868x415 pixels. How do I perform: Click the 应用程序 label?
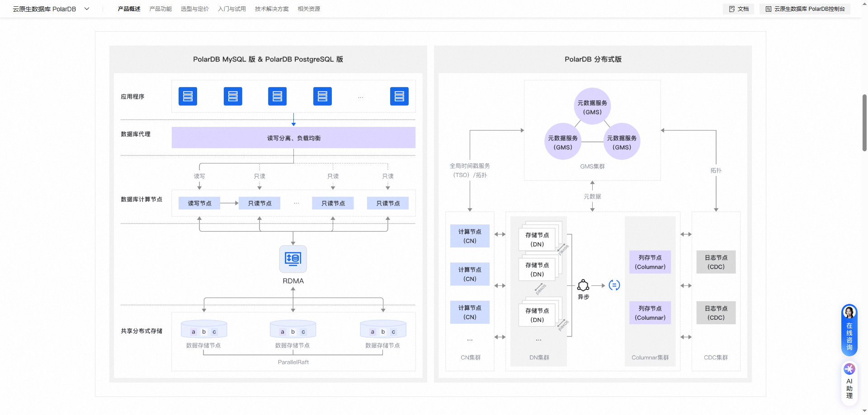[132, 97]
